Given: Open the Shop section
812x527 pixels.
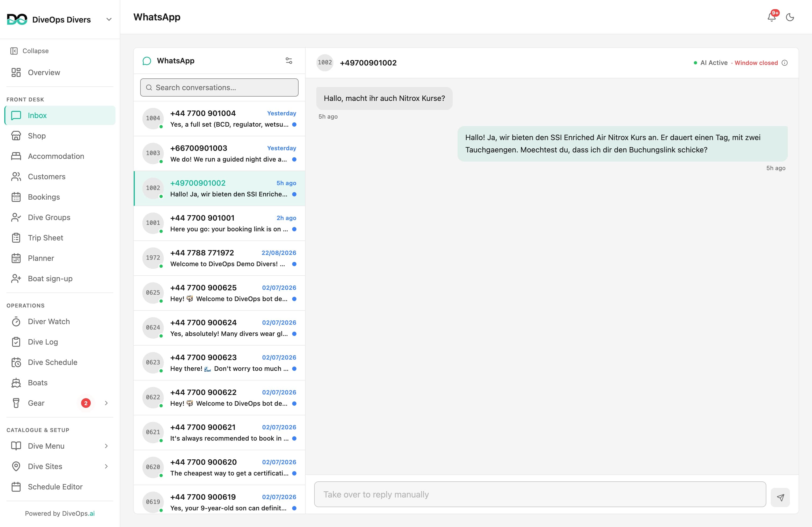Looking at the screenshot, I should [x=60, y=136].
